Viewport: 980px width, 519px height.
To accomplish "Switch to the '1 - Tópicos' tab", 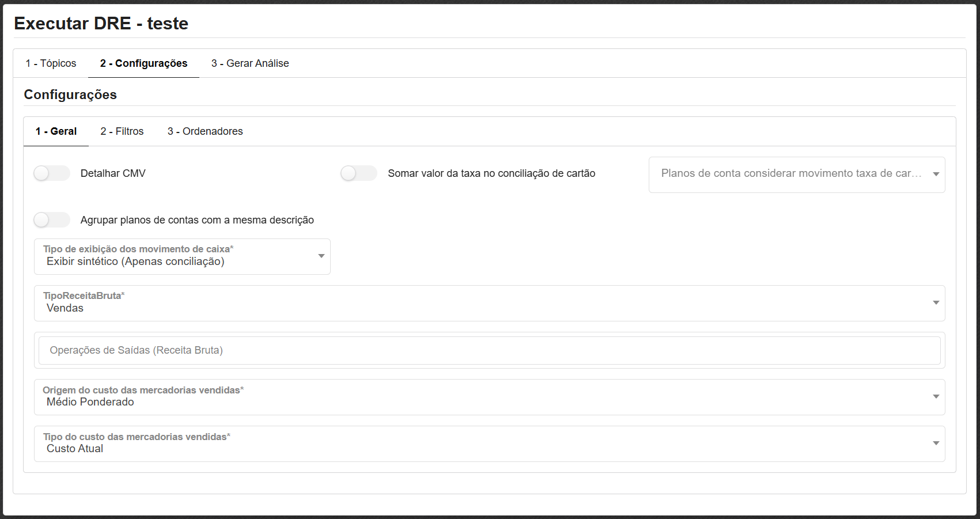I will [51, 63].
